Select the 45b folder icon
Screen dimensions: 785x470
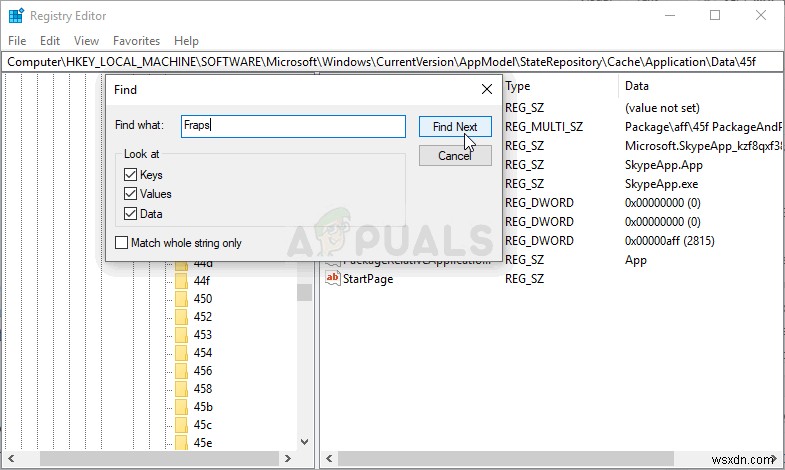tap(181, 407)
